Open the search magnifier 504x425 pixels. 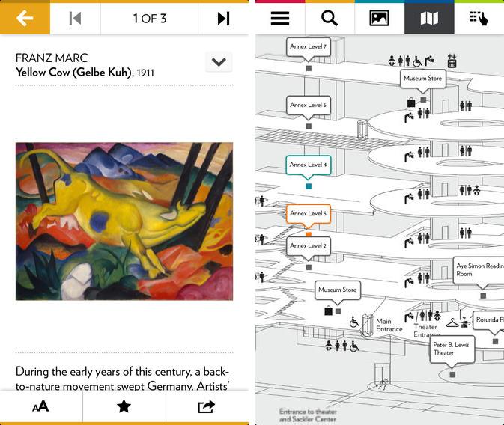(330, 18)
